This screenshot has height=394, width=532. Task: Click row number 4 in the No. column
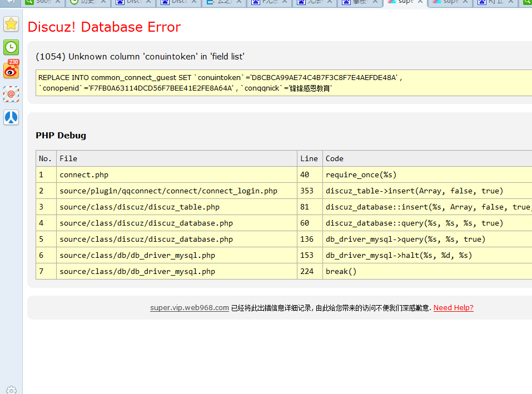pyautogui.click(x=46, y=223)
